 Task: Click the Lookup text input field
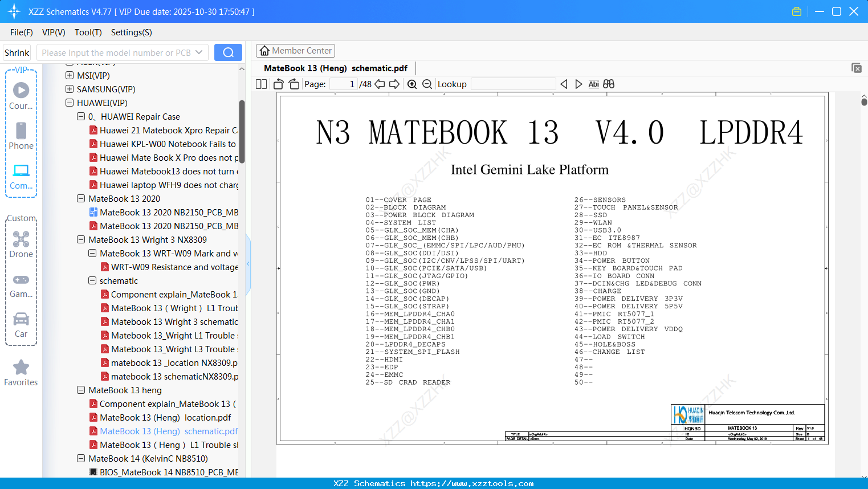(x=513, y=84)
